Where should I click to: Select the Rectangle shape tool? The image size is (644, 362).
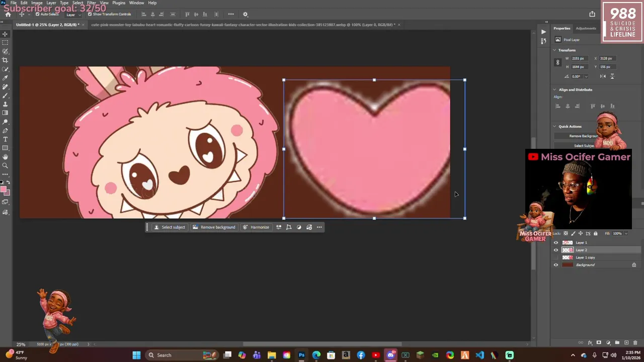[5, 148]
